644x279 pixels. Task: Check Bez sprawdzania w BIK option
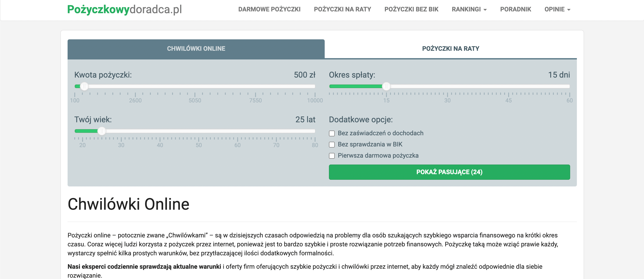coord(332,145)
